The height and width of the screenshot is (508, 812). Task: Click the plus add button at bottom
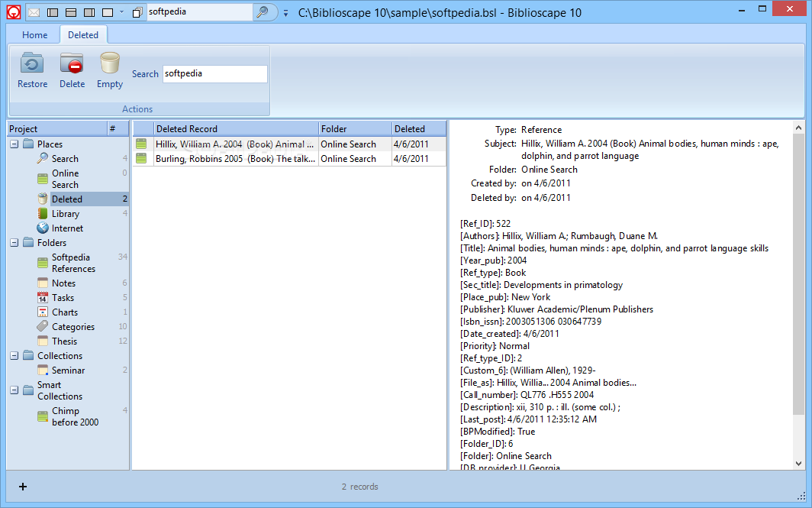[23, 486]
